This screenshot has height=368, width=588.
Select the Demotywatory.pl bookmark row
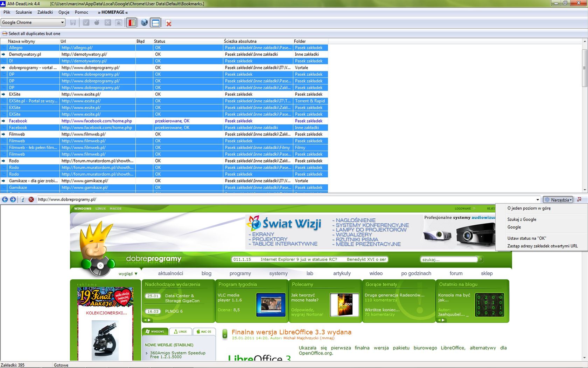point(164,54)
